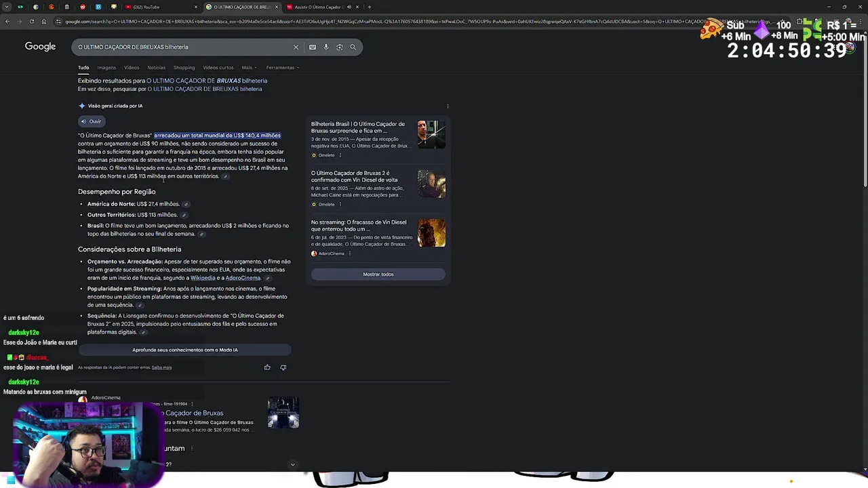Expand the Ferramentas dropdown

[x=282, y=68]
